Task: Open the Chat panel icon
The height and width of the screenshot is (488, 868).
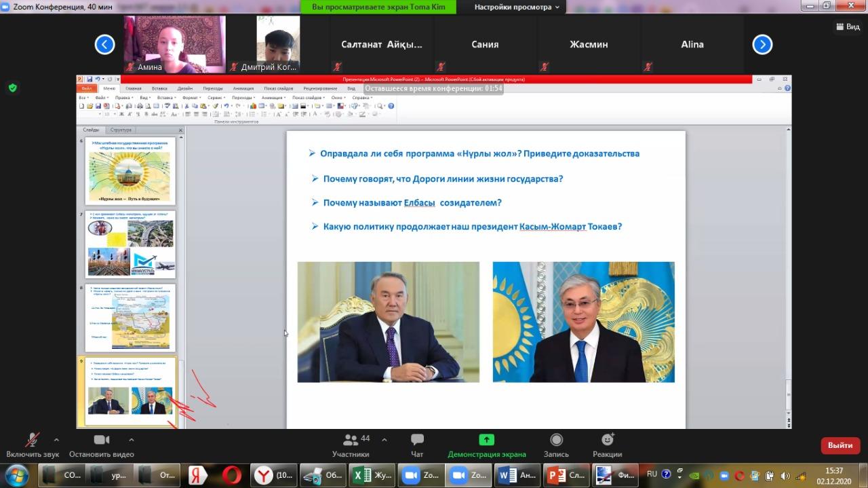Action: click(417, 440)
